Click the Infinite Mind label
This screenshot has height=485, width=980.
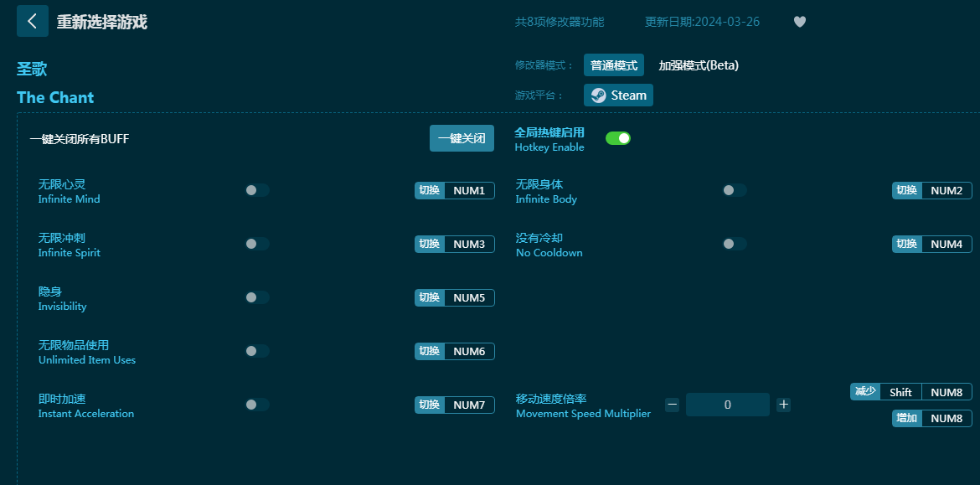tap(69, 199)
